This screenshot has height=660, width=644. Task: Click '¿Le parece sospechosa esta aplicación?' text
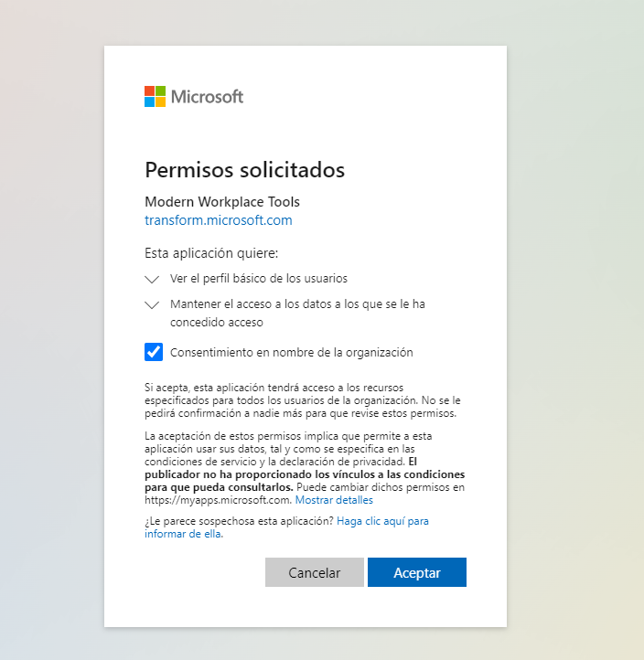(239, 521)
